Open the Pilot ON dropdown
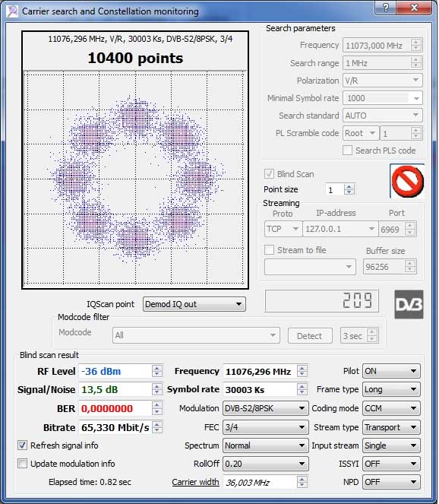This screenshot has width=439, height=504. tap(391, 371)
